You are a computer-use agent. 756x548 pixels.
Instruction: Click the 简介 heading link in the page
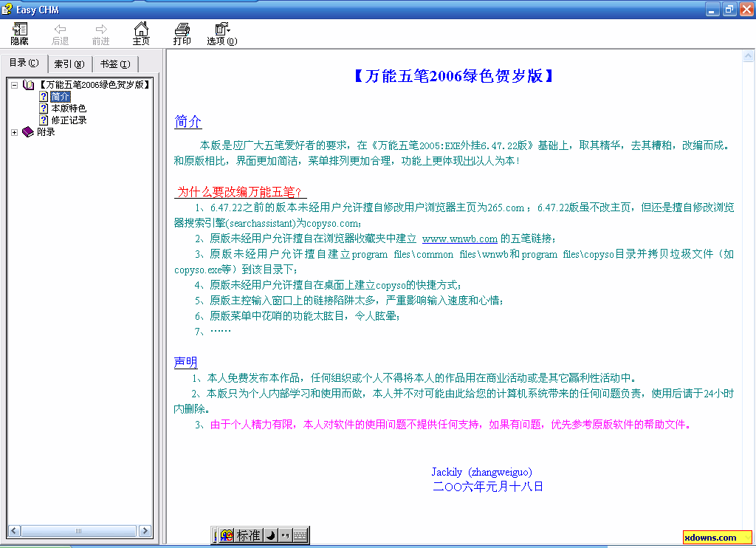(x=188, y=121)
